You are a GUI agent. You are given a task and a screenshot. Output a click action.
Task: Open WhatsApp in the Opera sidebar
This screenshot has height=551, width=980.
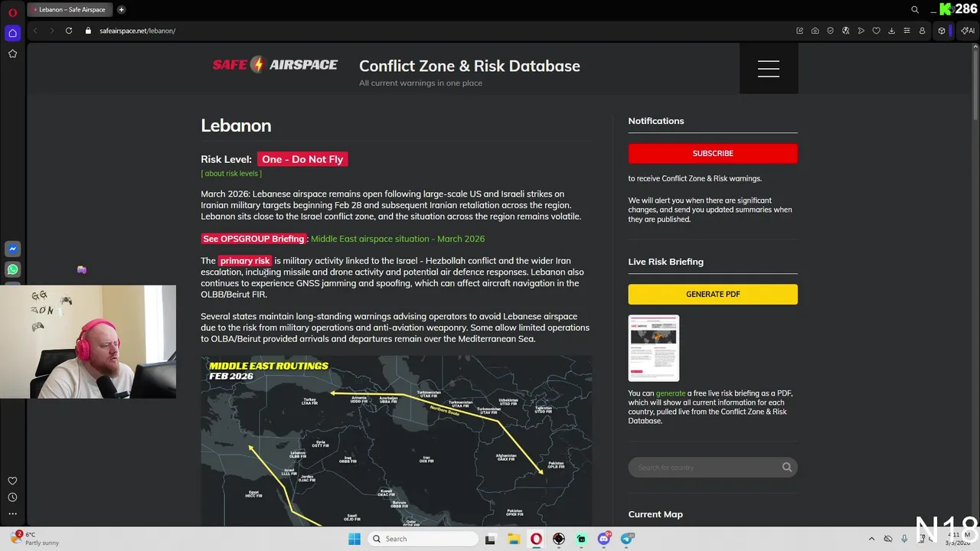click(12, 269)
